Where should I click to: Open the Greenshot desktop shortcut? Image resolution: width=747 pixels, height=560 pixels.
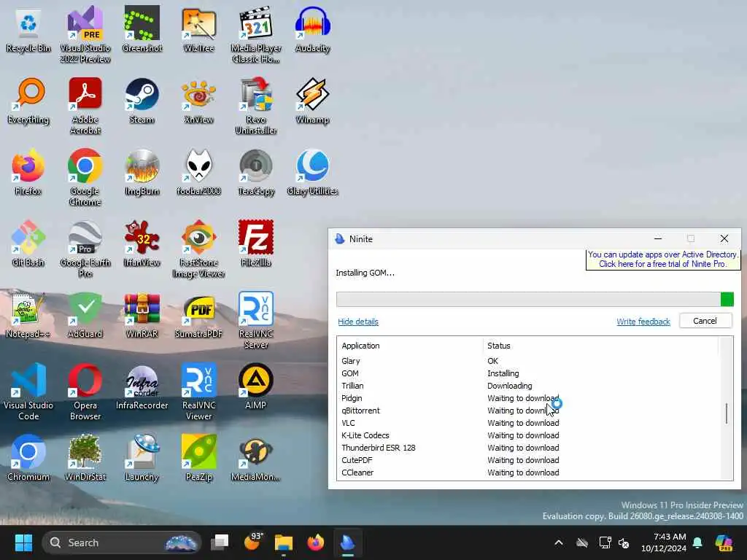pyautogui.click(x=142, y=30)
